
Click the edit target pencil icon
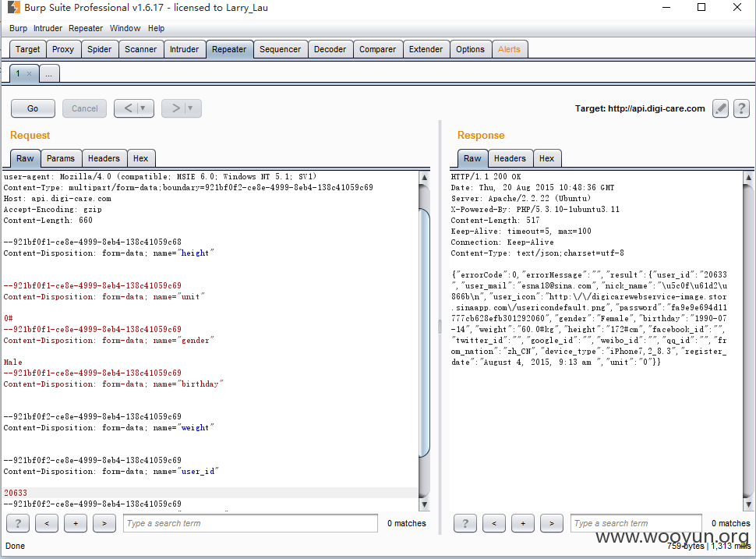pyautogui.click(x=720, y=108)
